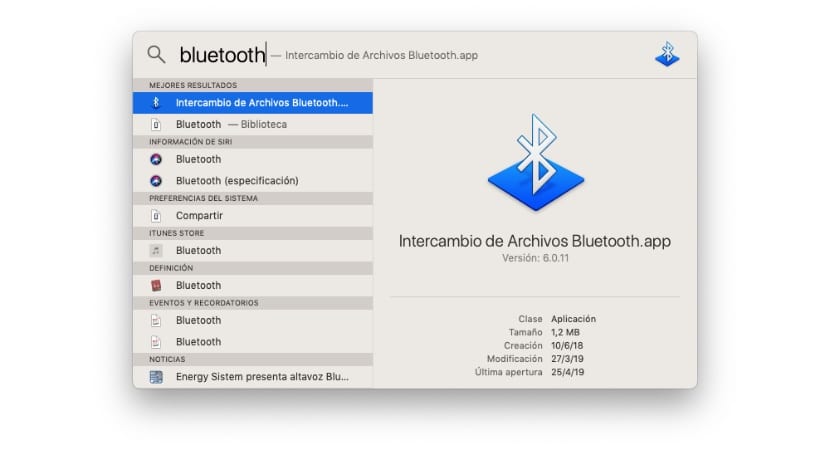Open the Energy Sistem presenta altavoz news result
Image resolution: width=830 pixels, height=450 pixels.
[261, 377]
